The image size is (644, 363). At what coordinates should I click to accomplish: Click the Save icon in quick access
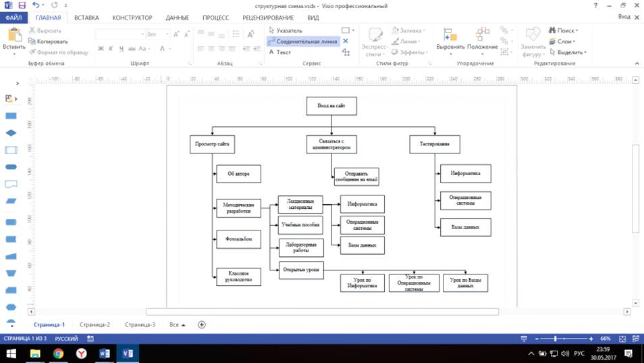tap(22, 5)
